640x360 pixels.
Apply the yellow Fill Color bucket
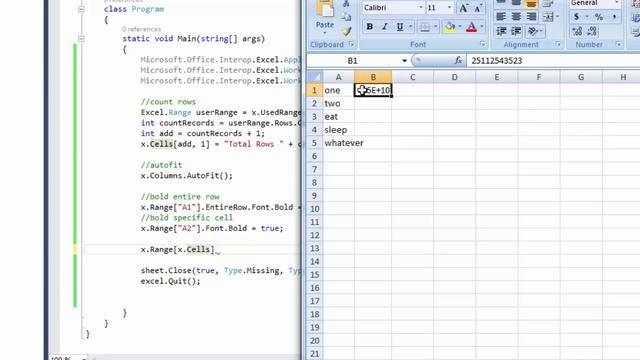(450, 27)
